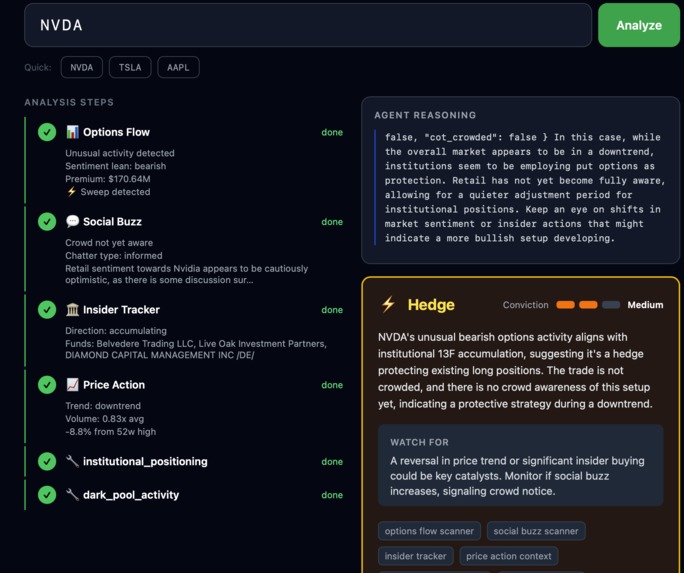
Task: Click the dark_pool_activity green checkmark icon
Action: tap(47, 495)
